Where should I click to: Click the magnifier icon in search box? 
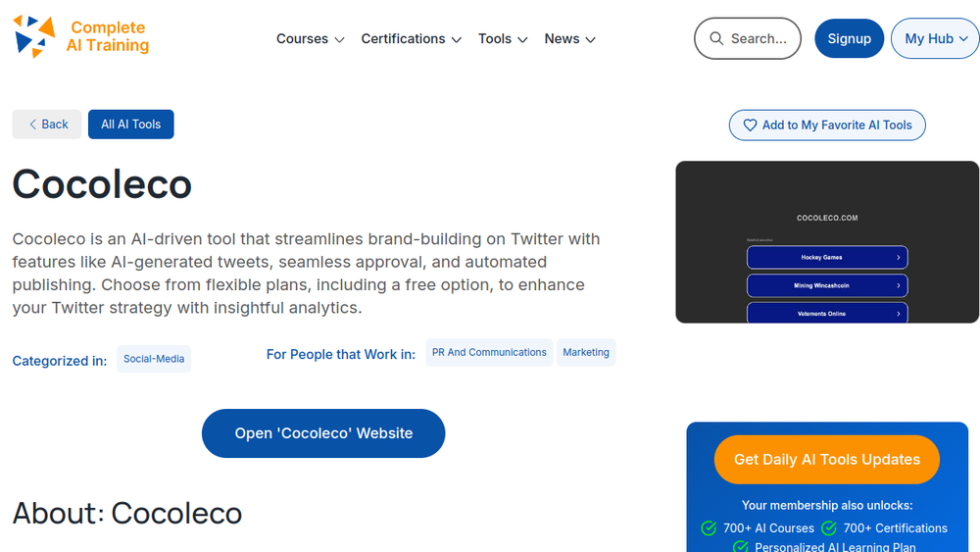pos(716,39)
